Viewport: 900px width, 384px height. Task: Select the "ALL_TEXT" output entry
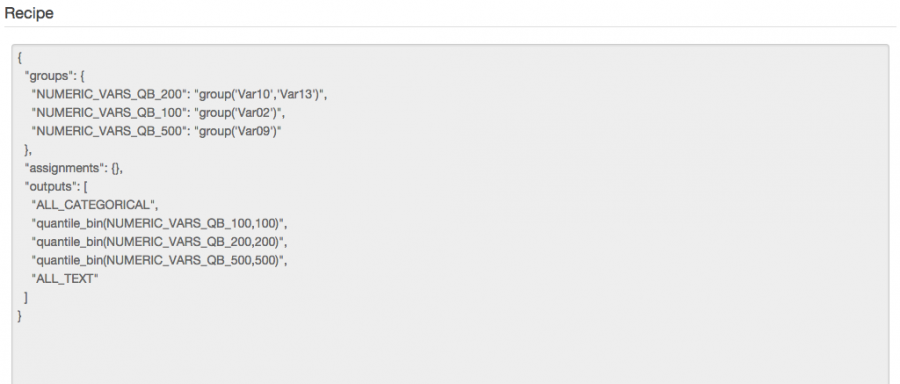pyautogui.click(x=65, y=278)
